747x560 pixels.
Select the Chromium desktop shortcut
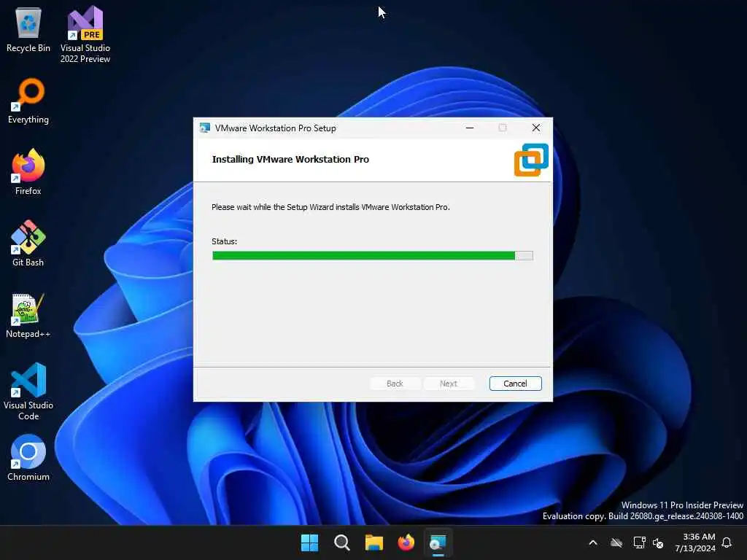(x=28, y=458)
